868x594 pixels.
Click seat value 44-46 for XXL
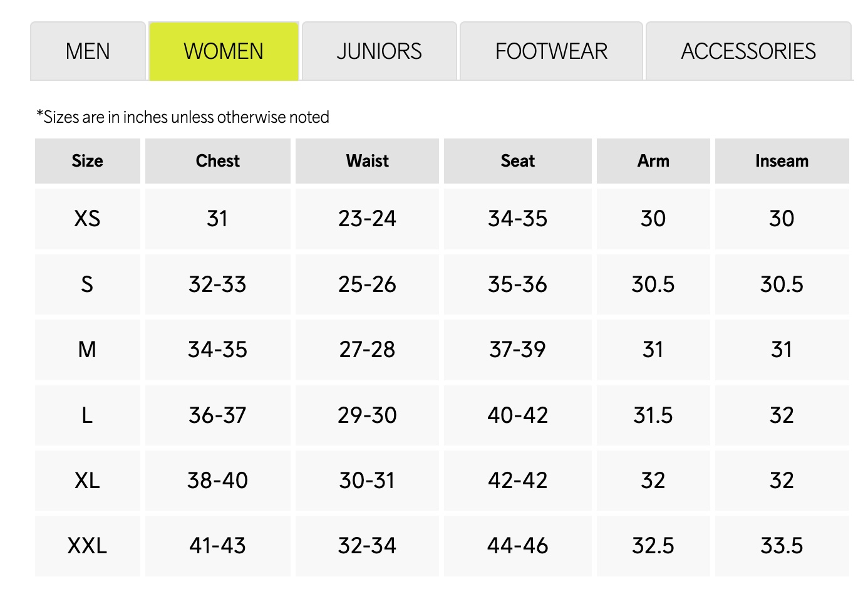(x=517, y=546)
